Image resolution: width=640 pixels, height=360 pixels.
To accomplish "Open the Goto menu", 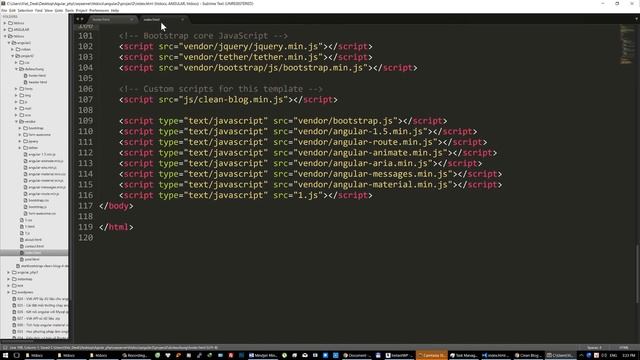I will [59, 10].
